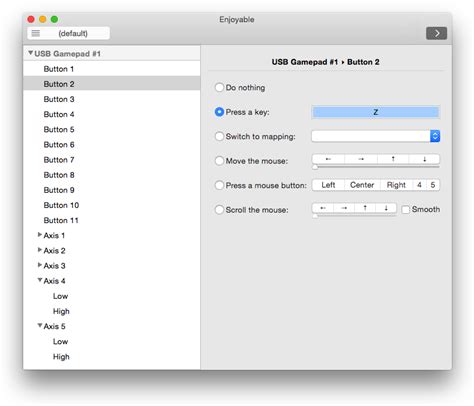Click the mouse move speed slider handle

315,167
